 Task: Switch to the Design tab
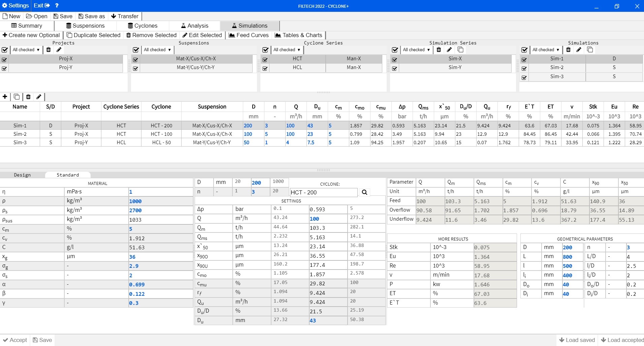[x=22, y=175]
